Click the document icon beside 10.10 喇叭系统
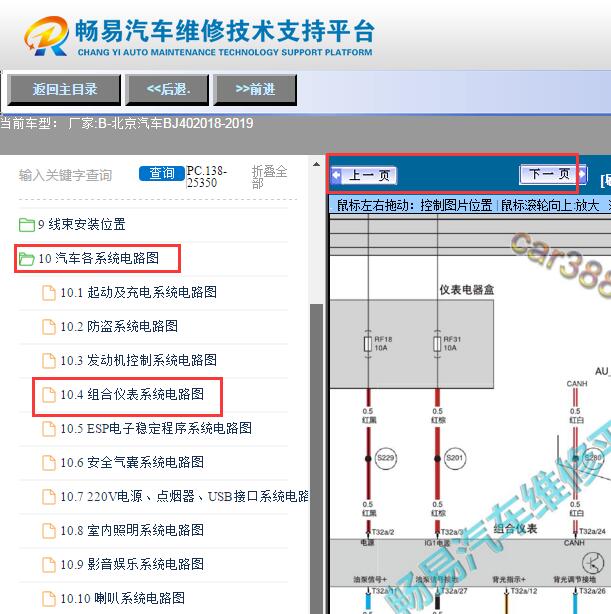The image size is (611, 614). (49, 599)
